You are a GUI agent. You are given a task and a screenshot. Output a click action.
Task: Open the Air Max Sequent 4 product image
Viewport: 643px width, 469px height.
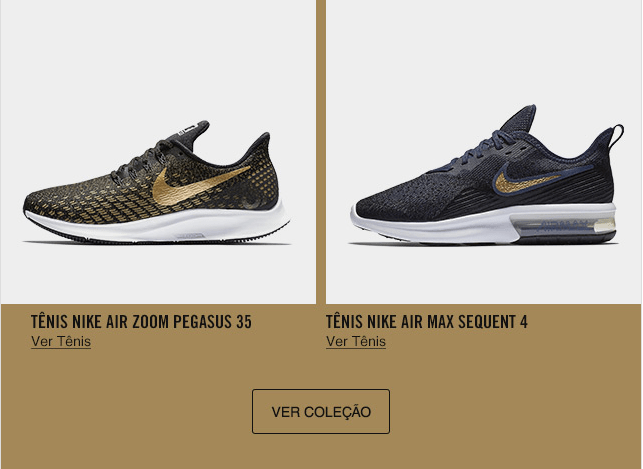click(x=483, y=152)
